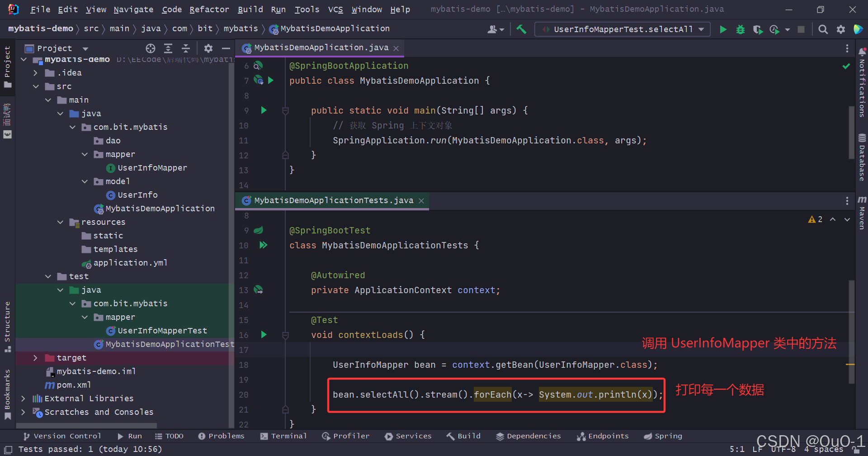Open IDE settings gear in main toolbar

click(x=841, y=29)
